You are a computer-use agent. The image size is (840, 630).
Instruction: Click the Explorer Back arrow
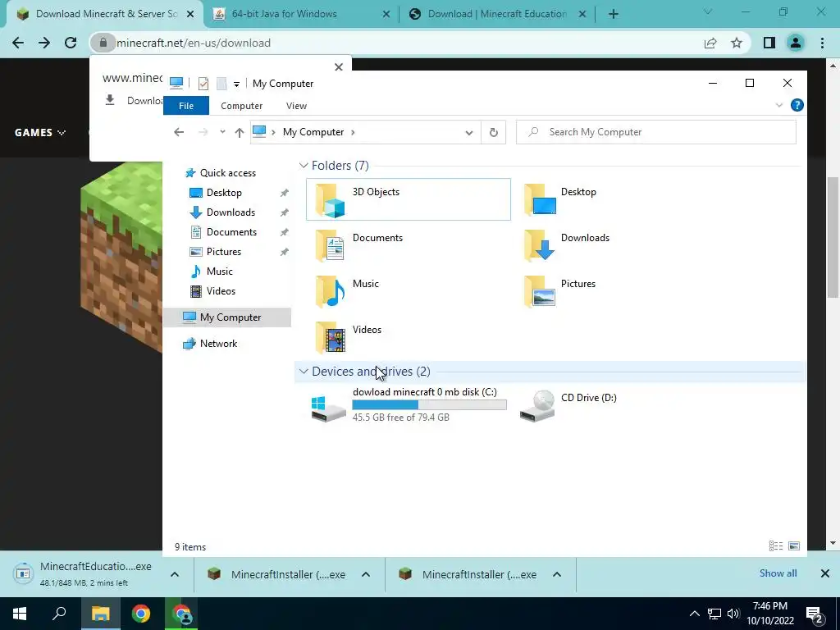(x=179, y=132)
